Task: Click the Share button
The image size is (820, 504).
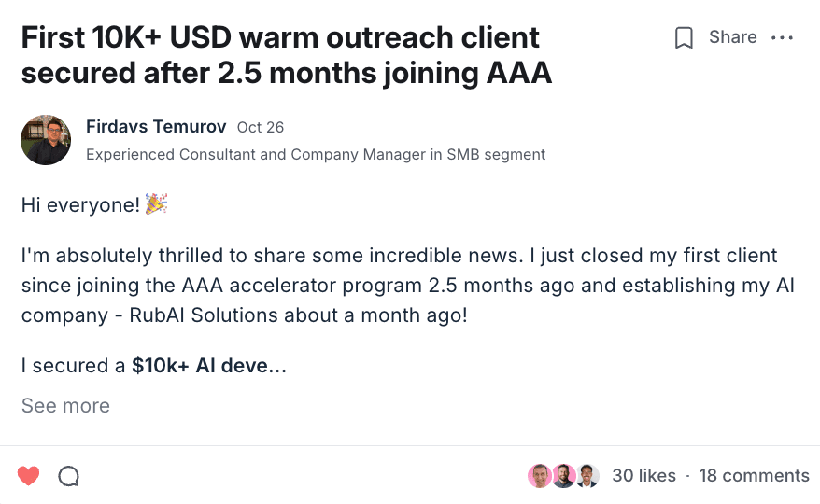Action: coord(732,37)
